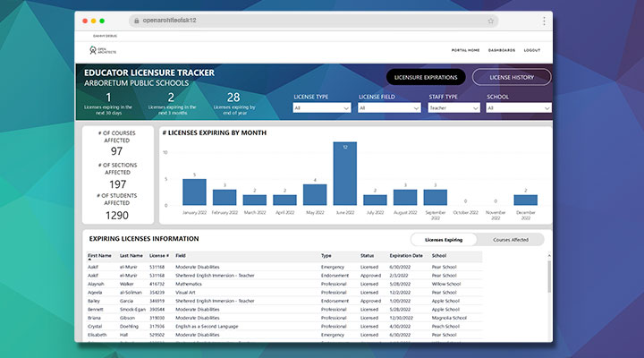Image resolution: width=644 pixels, height=358 pixels.
Task: Click the Open Architects logo
Action: pos(103,50)
